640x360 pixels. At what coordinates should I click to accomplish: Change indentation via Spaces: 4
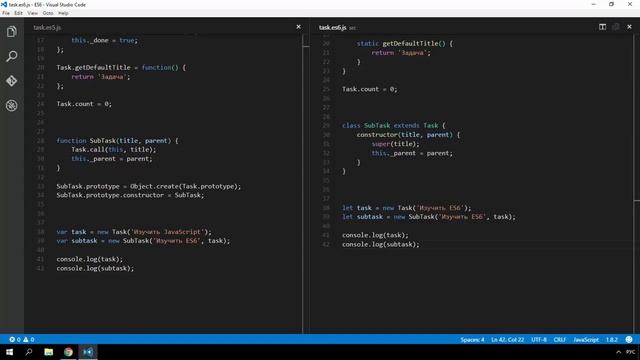(x=472, y=340)
